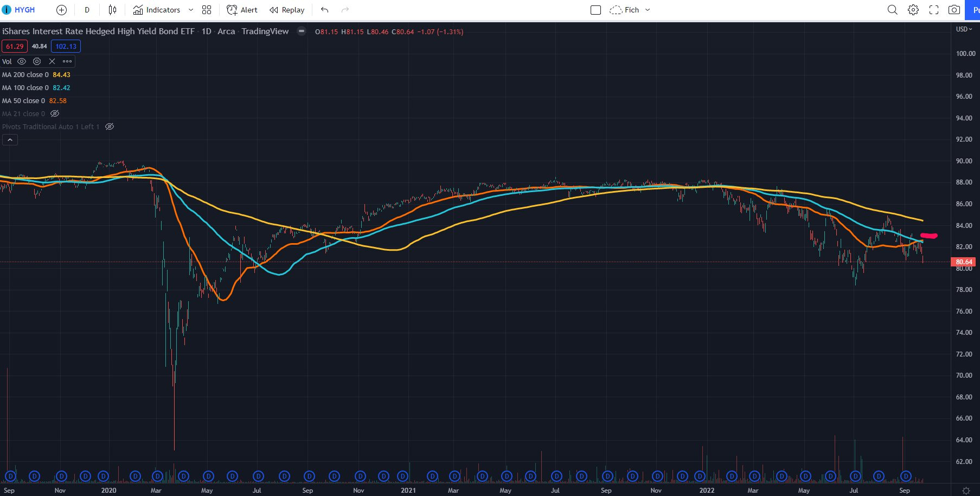Open the HYGH symbol search

[20, 10]
